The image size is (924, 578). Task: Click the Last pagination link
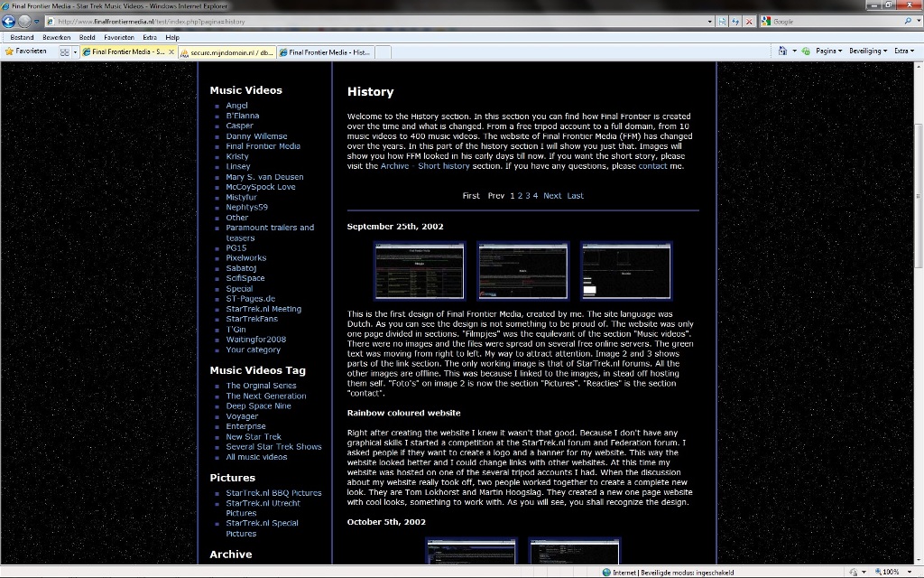click(575, 196)
